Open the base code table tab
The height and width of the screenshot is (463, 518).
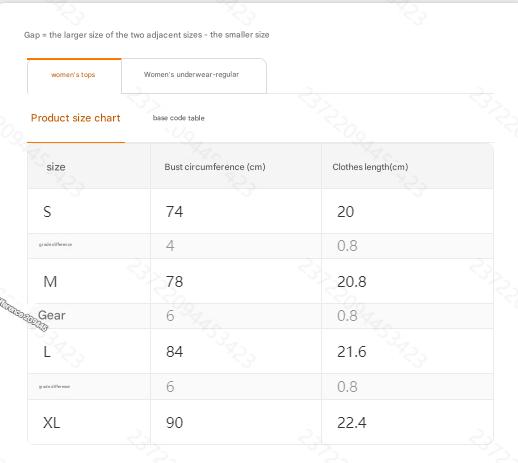point(178,118)
